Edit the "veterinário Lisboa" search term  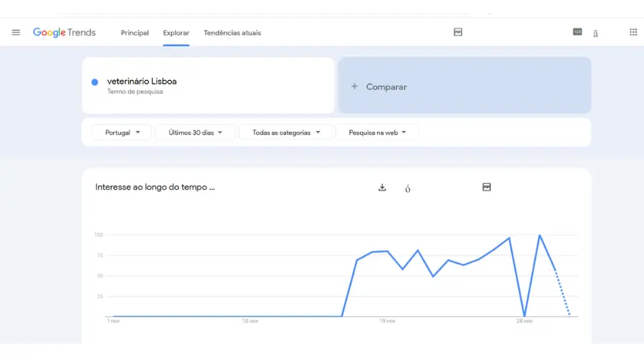142,82
